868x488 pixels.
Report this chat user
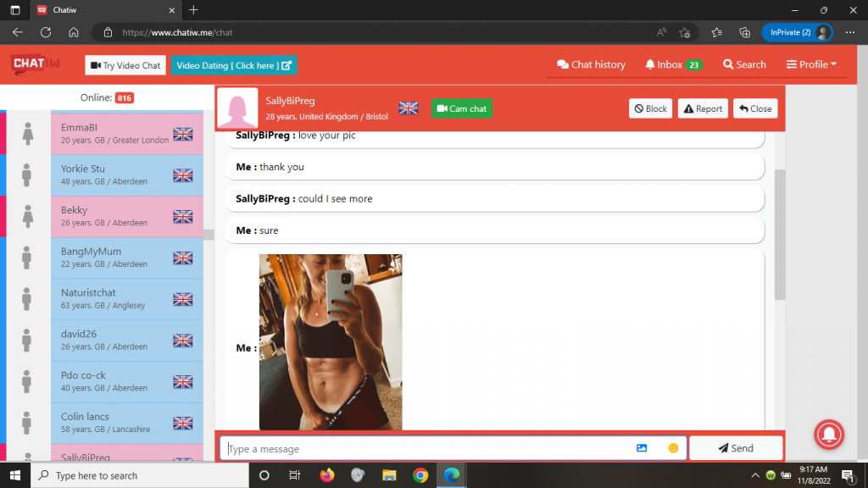(x=703, y=108)
